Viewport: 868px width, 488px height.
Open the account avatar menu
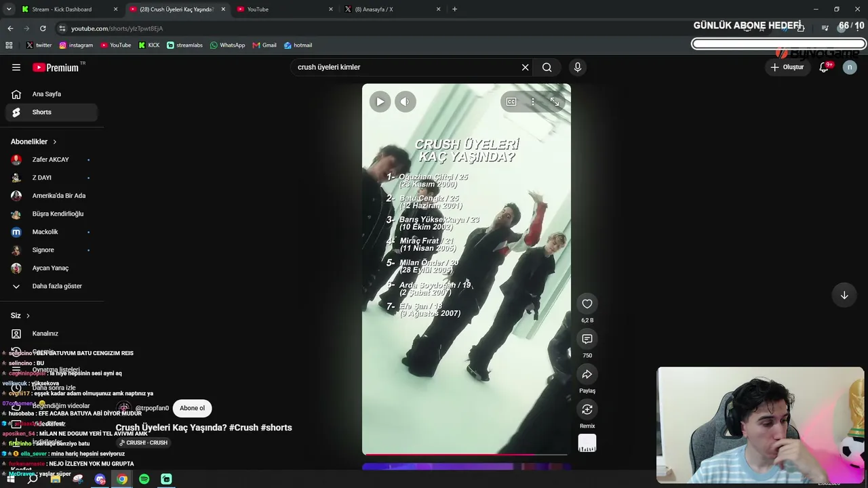850,67
